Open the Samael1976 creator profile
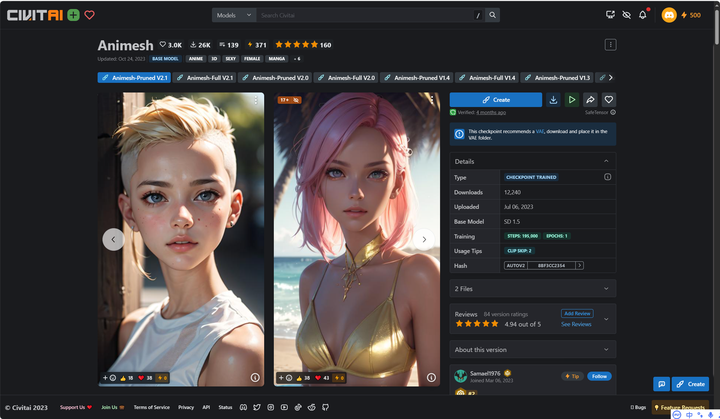The height and width of the screenshot is (419, 720). [x=485, y=374]
